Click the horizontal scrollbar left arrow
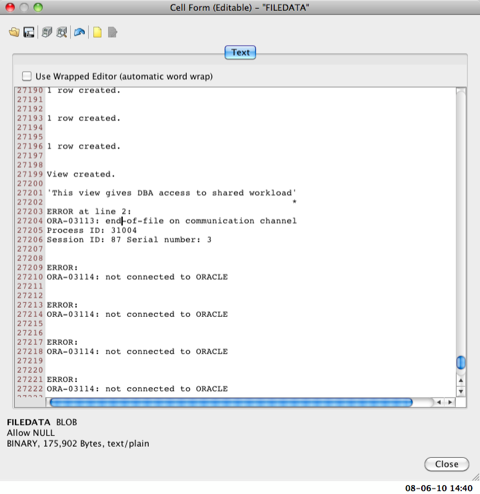The height and width of the screenshot is (494, 480). [439, 402]
